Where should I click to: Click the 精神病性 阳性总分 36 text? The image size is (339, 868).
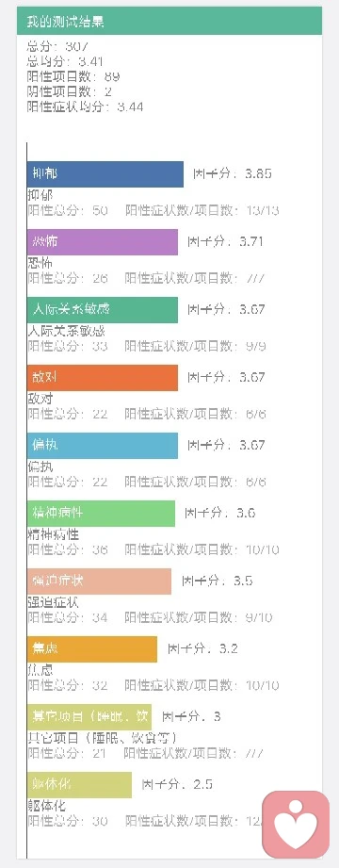(68, 549)
